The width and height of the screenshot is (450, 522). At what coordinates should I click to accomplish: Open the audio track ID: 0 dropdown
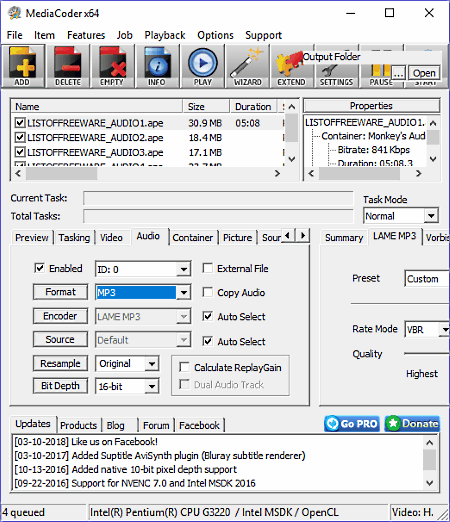coord(143,269)
